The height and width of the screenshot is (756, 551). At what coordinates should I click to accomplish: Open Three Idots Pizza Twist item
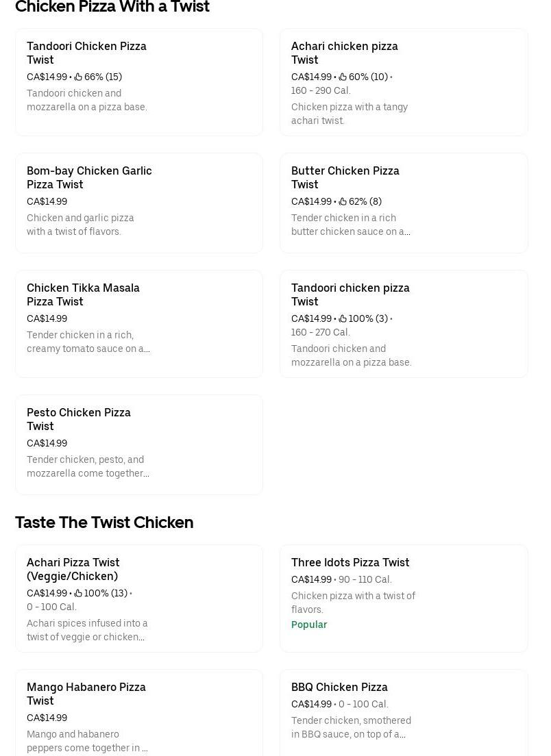coord(350,562)
